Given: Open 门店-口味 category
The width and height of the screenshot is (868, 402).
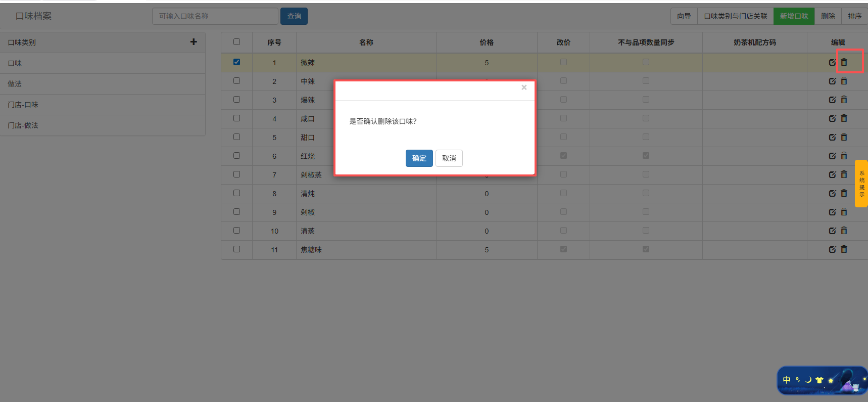Looking at the screenshot, I should click(103, 105).
